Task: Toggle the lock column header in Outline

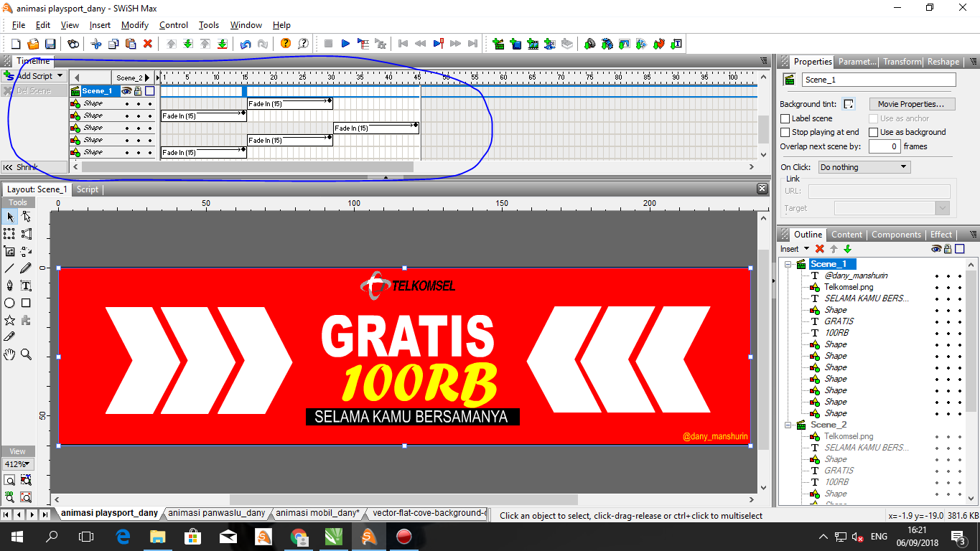Action: coord(948,249)
